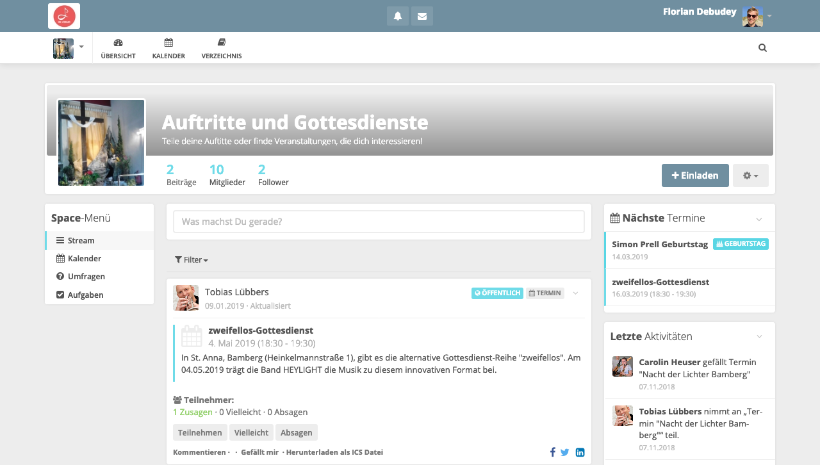Click Carolin Heuser activity avatar
Image resolution: width=820 pixels, height=465 pixels.
[x=622, y=366]
